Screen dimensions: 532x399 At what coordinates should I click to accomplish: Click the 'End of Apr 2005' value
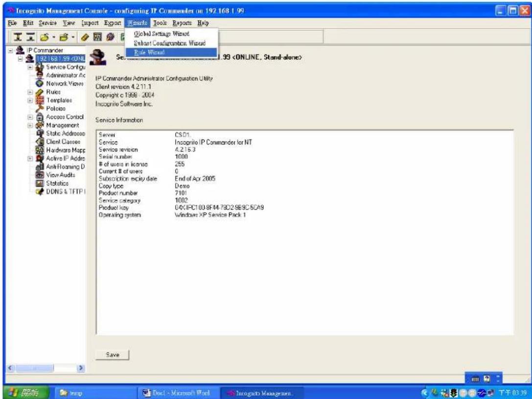click(x=195, y=179)
